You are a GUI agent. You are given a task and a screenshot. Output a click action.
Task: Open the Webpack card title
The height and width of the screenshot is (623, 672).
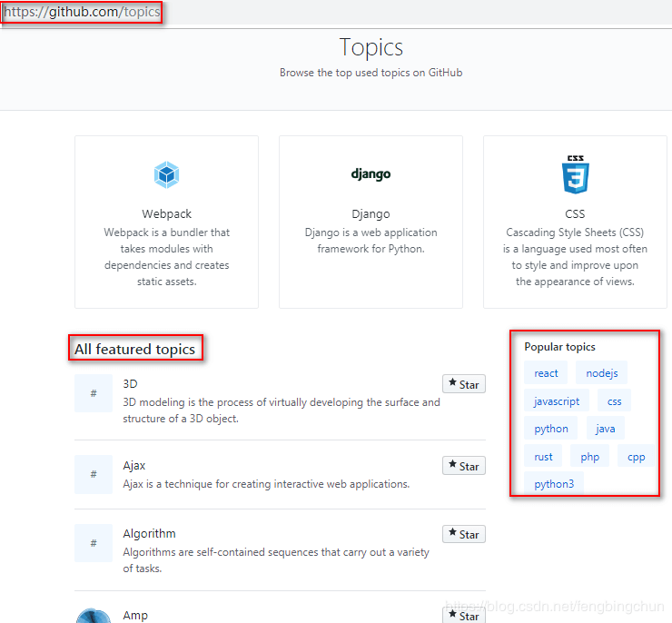[166, 213]
